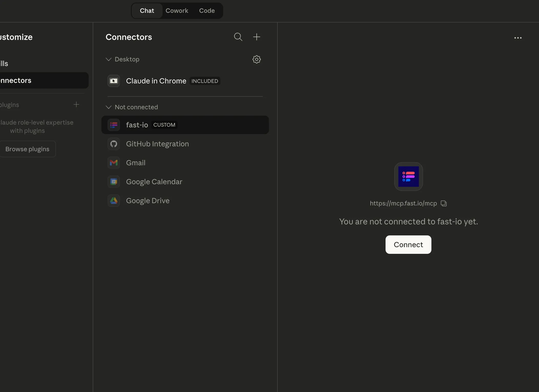Click the add plugin plus icon
539x392 pixels.
point(76,104)
